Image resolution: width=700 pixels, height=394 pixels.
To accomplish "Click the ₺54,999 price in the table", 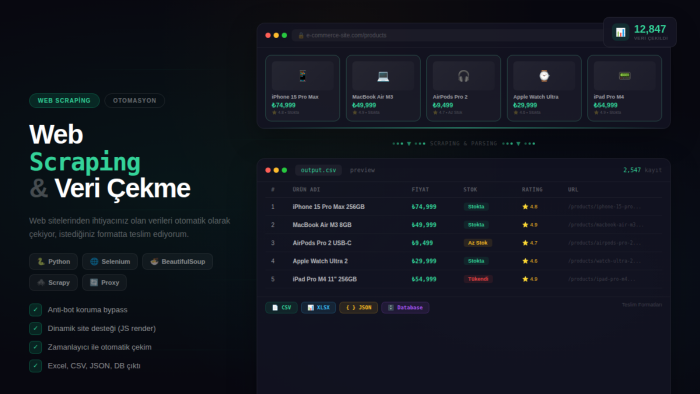I will coord(424,279).
